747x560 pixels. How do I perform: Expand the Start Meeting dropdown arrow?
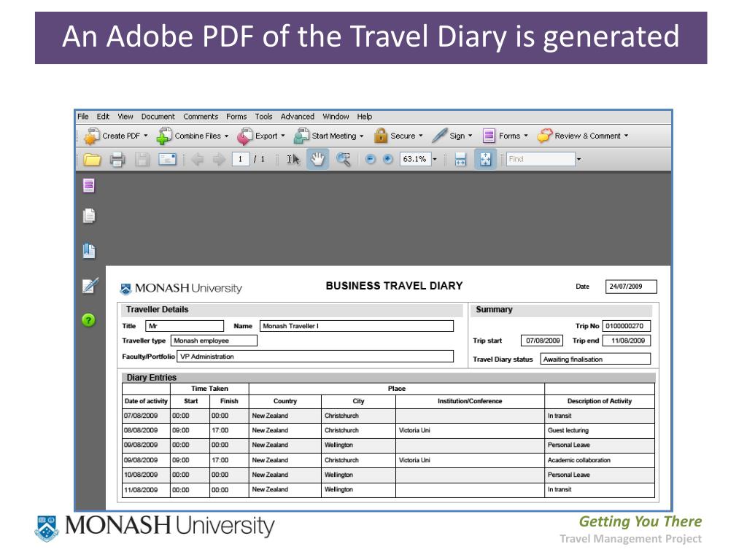pyautogui.click(x=362, y=136)
